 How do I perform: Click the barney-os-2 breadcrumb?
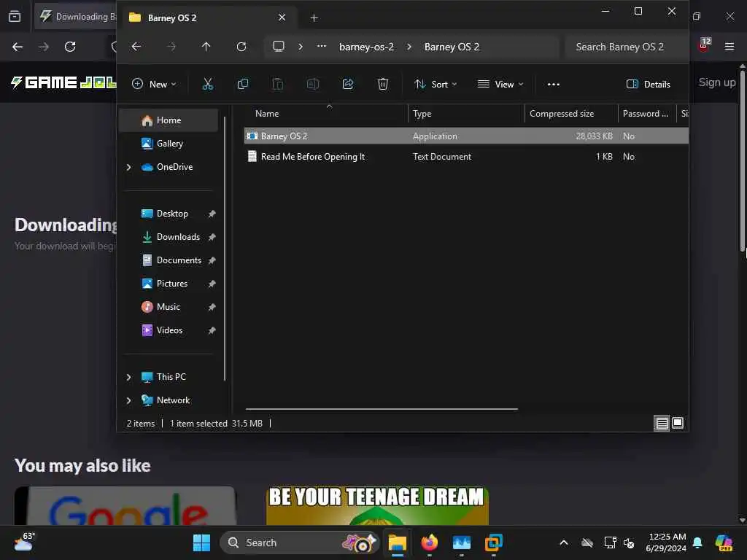pos(366,47)
